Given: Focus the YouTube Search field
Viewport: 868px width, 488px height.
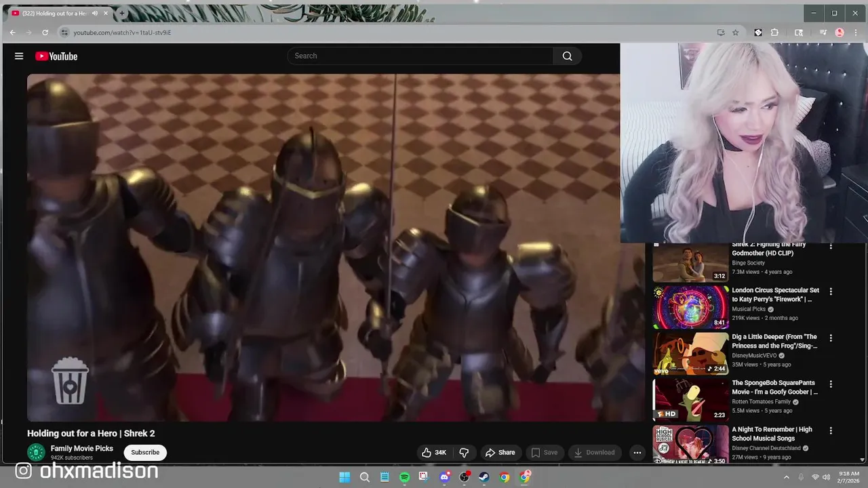Looking at the screenshot, I should click(x=420, y=56).
